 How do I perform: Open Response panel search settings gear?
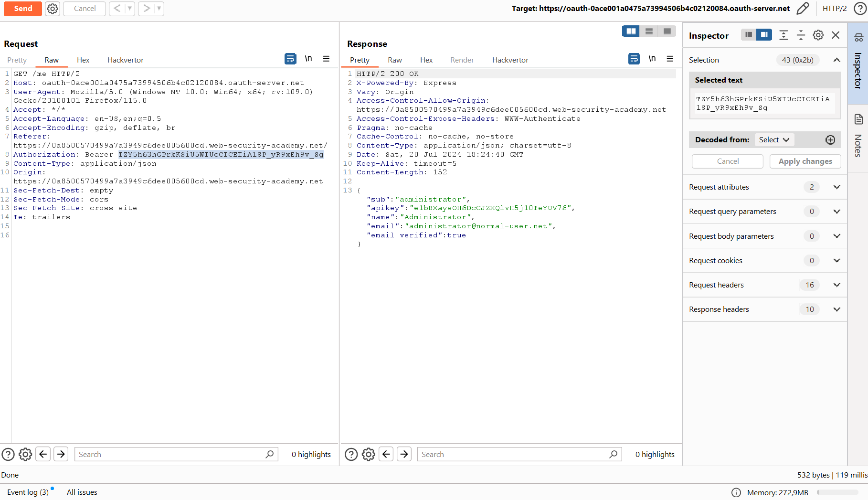click(x=369, y=454)
